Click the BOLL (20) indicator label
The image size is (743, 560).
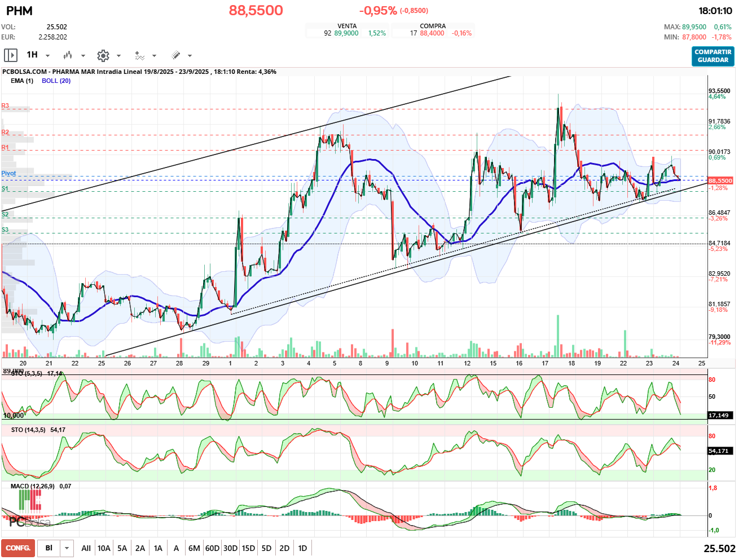56,81
